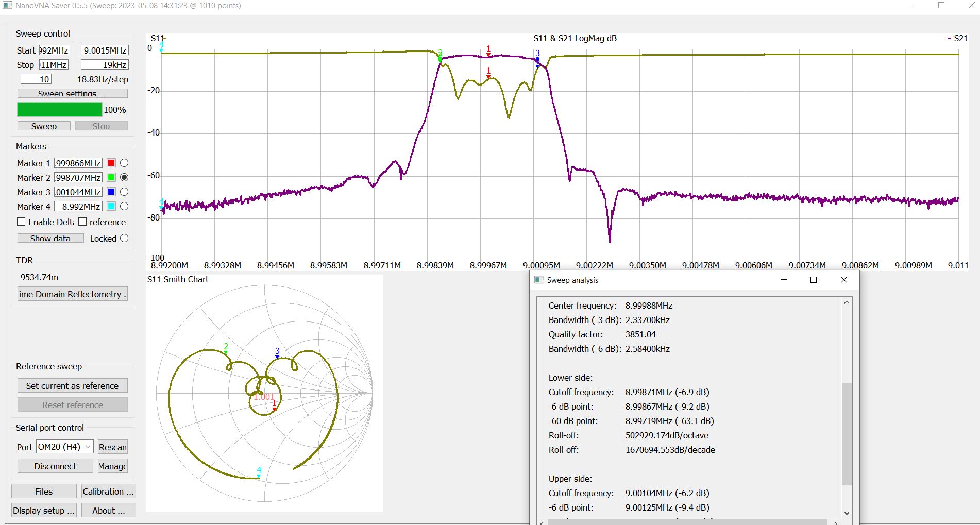Select the Marker 3 radio button
Image resolution: width=980 pixels, height=525 pixels.
coord(124,192)
